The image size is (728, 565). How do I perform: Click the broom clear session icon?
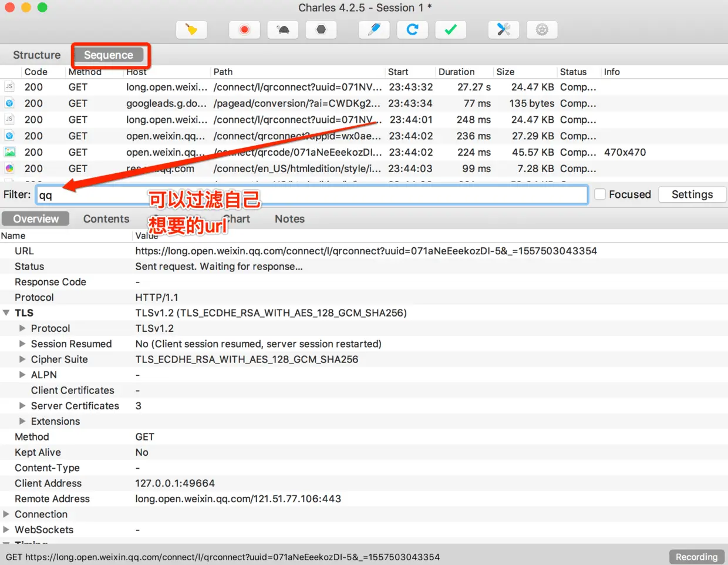pos(191,29)
